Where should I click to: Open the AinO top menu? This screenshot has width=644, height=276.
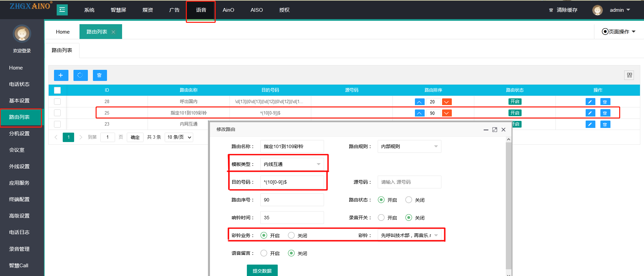coord(228,10)
